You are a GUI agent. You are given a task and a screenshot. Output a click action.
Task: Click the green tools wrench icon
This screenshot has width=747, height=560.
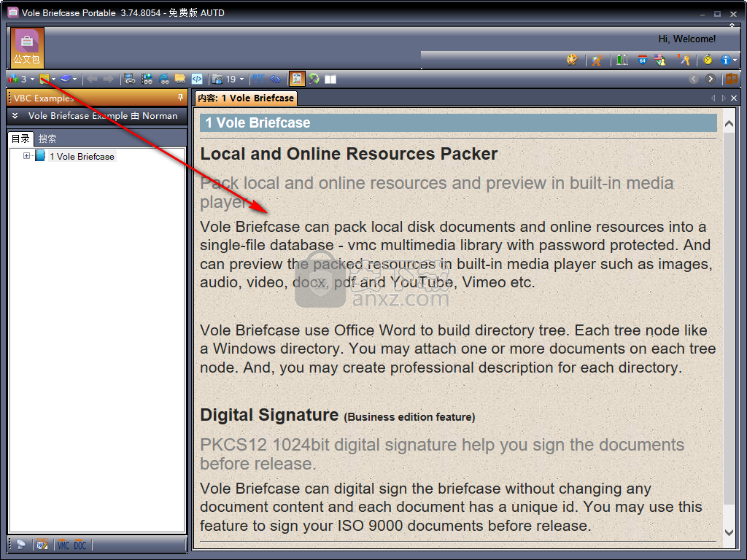pyautogui.click(x=314, y=79)
